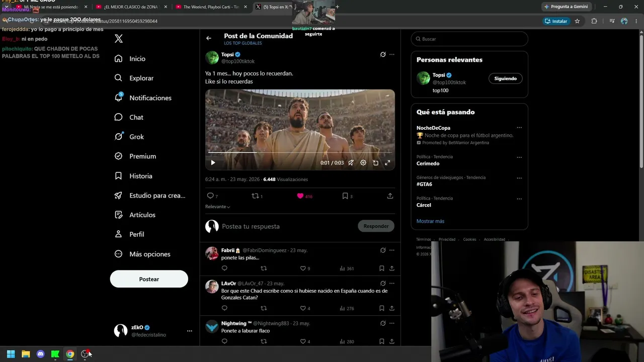
Task: Open the Windows Start menu
Action: pyautogui.click(x=11, y=354)
